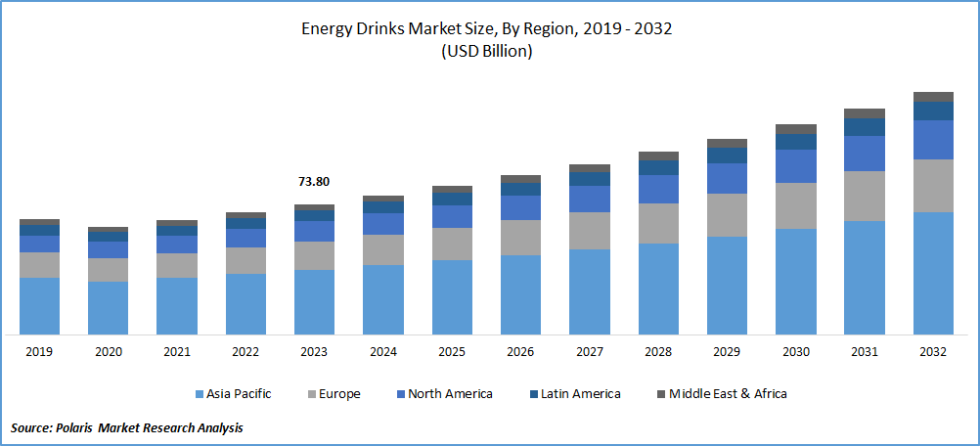Click the Europe segment of the 2029 bar
Image resolution: width=980 pixels, height=446 pixels.
coord(727,215)
